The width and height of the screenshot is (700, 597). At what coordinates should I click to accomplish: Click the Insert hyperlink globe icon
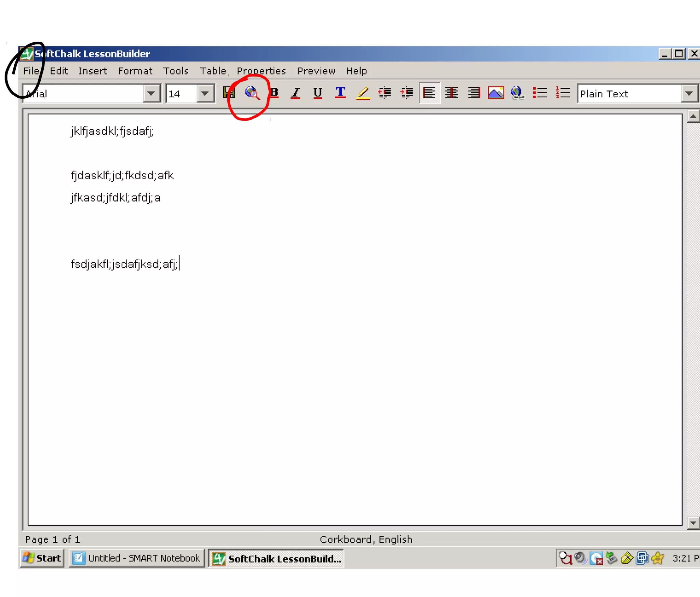517,93
